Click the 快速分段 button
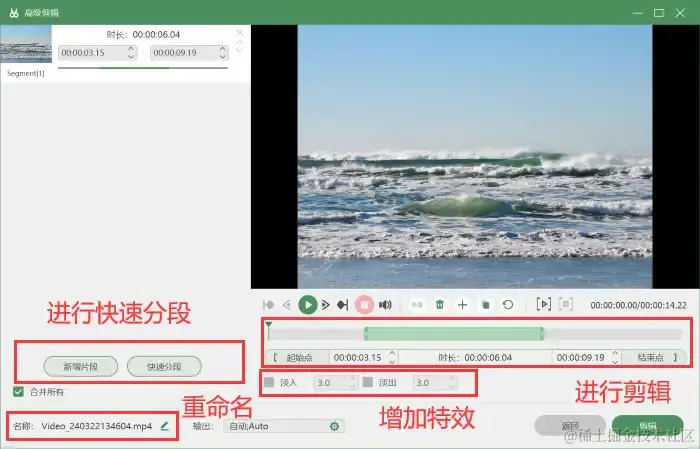 [164, 366]
